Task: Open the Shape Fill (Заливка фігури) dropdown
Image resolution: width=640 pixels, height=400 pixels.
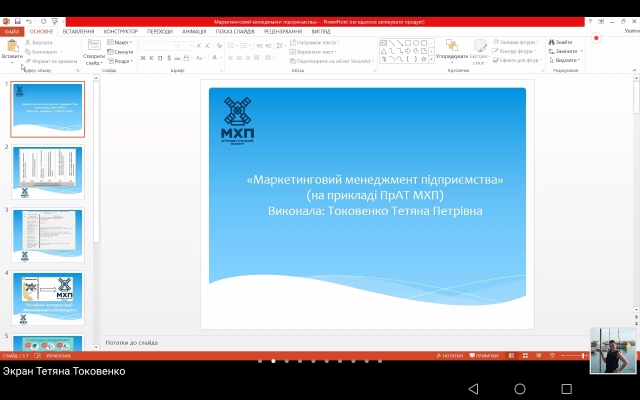Action: coord(515,43)
